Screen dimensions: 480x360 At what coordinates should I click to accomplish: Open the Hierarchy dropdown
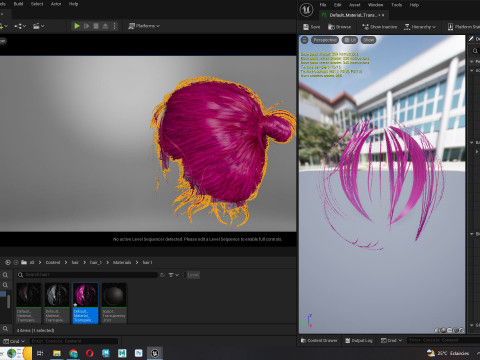pos(420,27)
